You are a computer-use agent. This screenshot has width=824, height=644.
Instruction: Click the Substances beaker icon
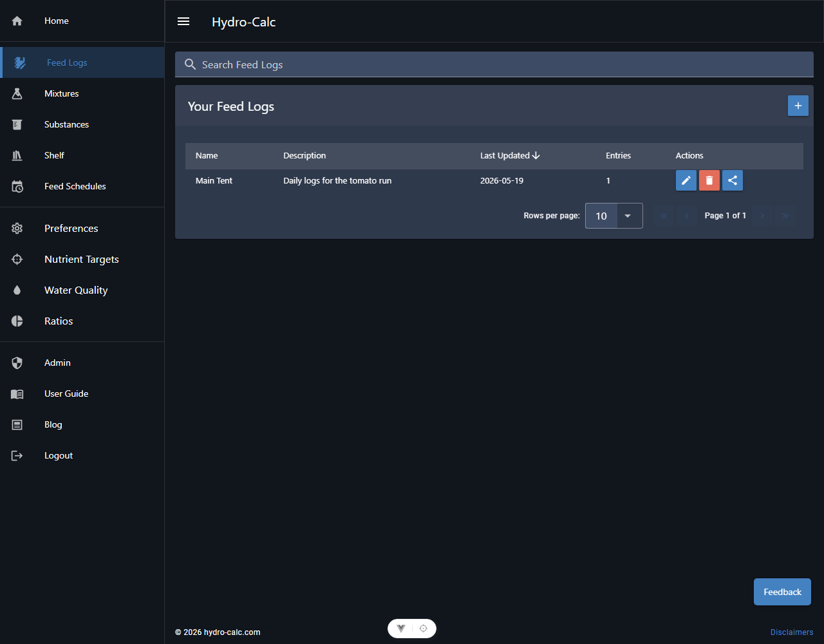pyautogui.click(x=17, y=124)
